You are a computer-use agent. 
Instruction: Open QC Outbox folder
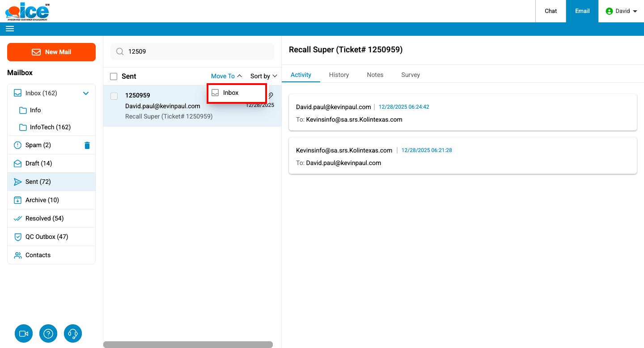(47, 237)
